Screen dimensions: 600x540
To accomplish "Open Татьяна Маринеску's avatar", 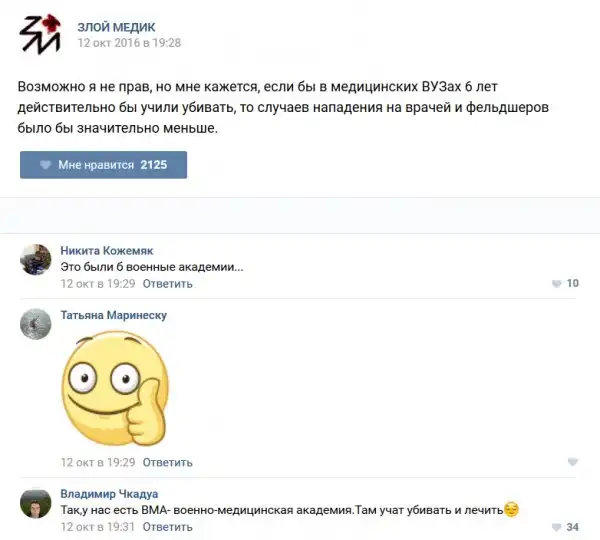I will pos(36,324).
